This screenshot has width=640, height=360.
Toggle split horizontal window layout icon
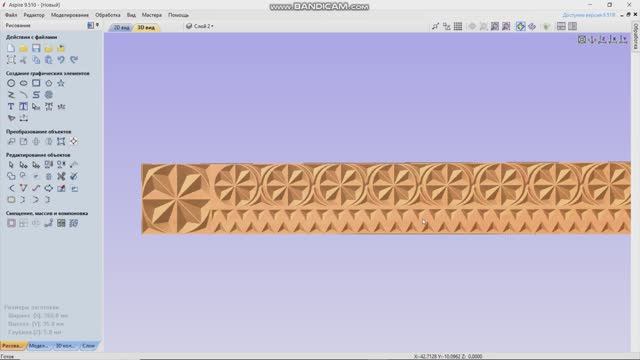click(x=561, y=27)
